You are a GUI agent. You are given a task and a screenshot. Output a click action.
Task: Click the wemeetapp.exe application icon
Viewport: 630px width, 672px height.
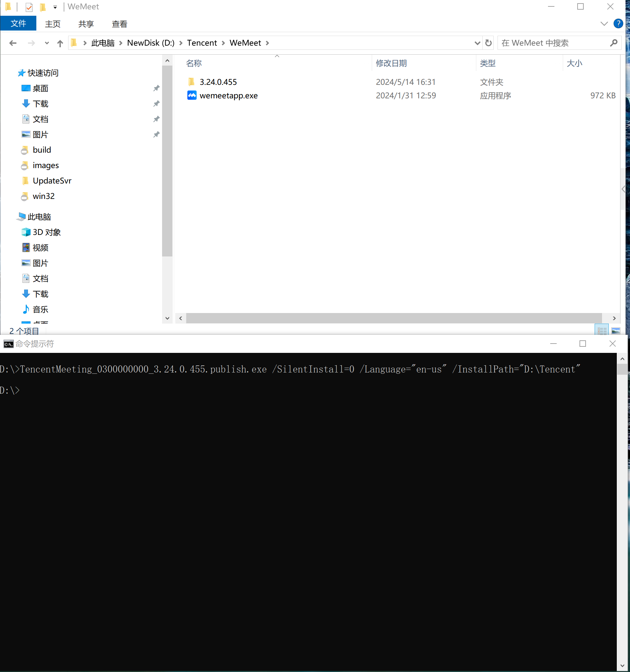[x=192, y=96]
